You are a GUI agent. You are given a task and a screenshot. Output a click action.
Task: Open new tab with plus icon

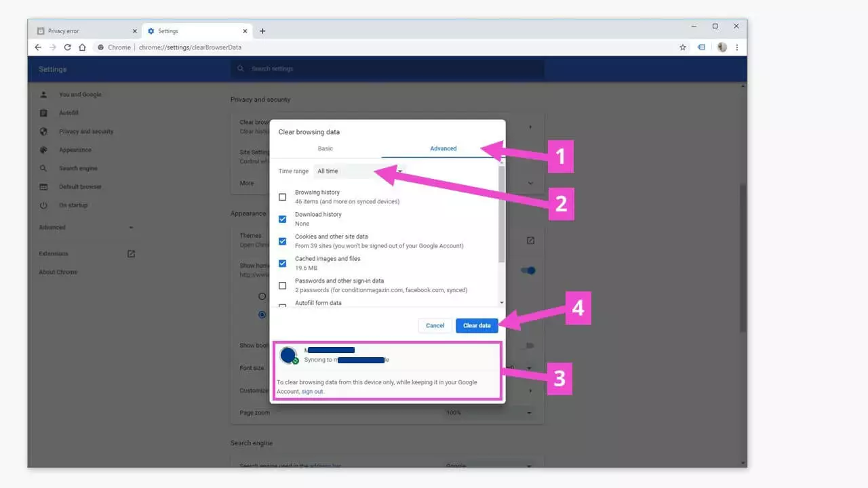tap(262, 31)
